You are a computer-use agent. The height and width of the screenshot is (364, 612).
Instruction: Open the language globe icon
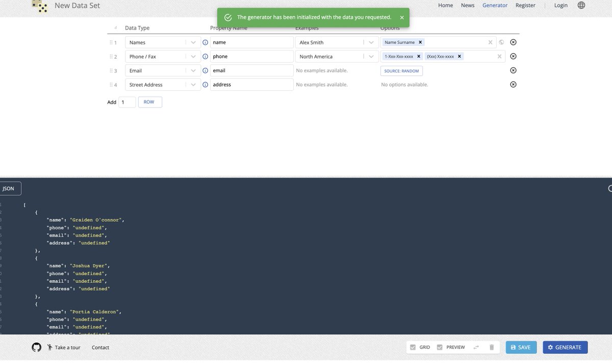tap(581, 5)
